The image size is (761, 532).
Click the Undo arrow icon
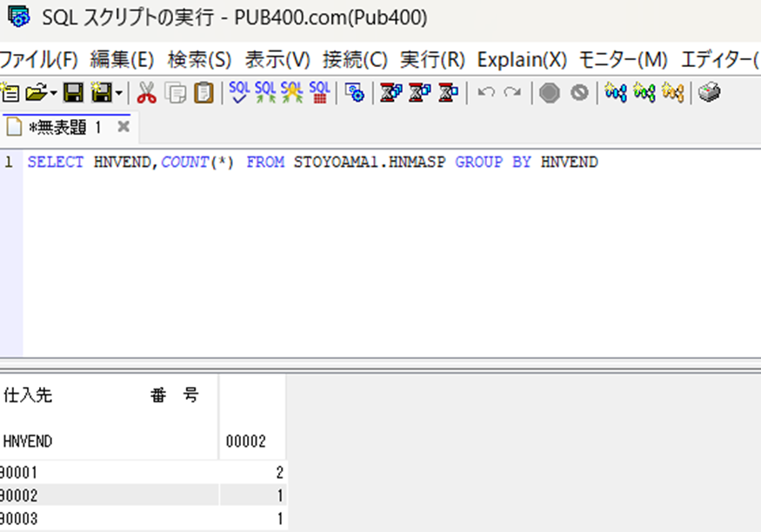coord(486,92)
